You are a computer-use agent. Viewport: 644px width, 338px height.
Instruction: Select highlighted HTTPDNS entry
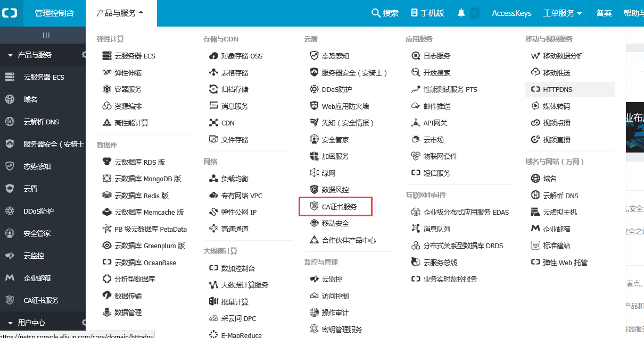point(570,89)
